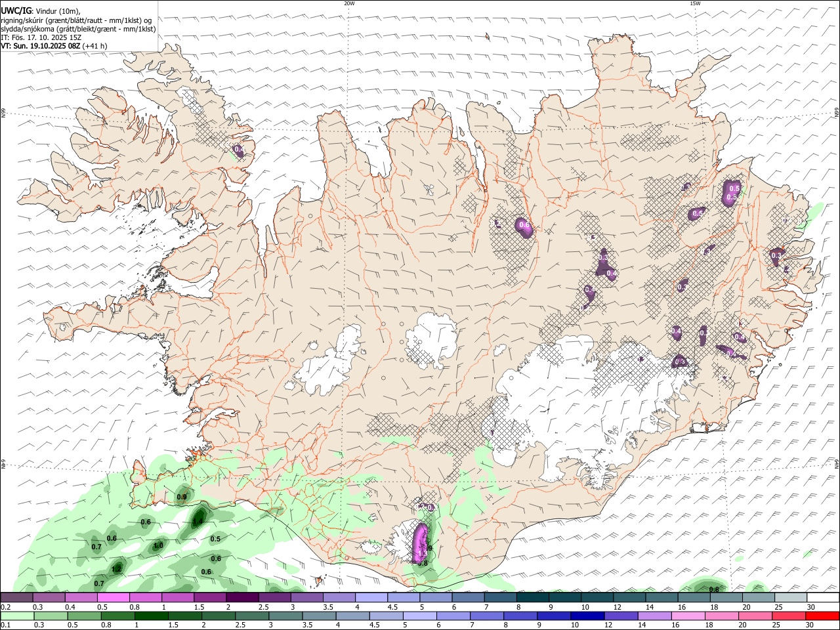
Task: Click the "15W" longitude label at the top edge
Action: [x=695, y=3]
